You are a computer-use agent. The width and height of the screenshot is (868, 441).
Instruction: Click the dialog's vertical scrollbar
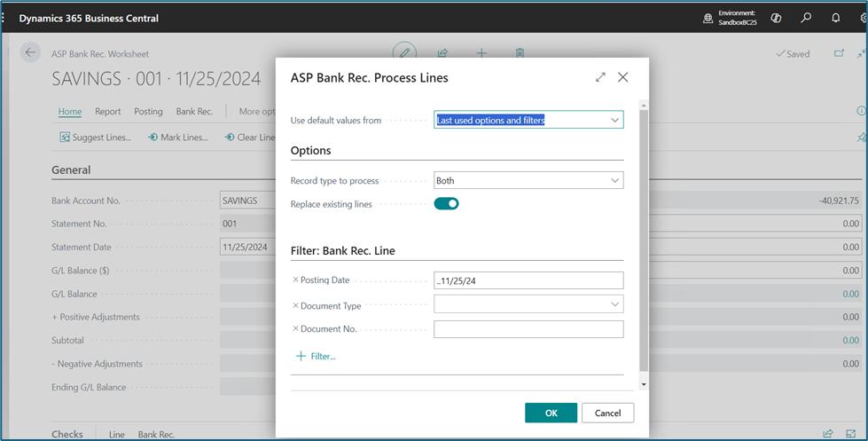644,241
